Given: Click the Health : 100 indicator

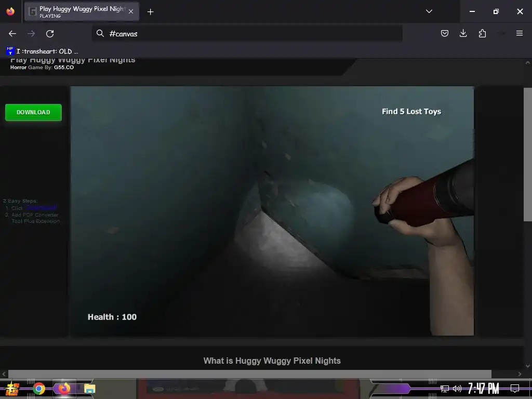Looking at the screenshot, I should pyautogui.click(x=112, y=317).
